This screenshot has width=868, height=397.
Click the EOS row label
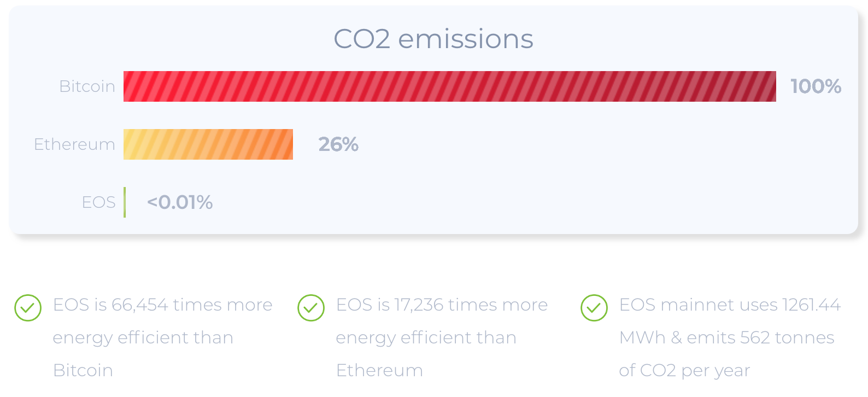[99, 202]
